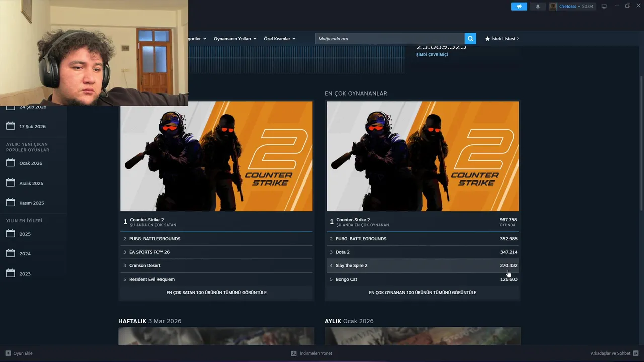Select PUBG: BATTLEGROUNDS with 352.985 players

point(423,239)
